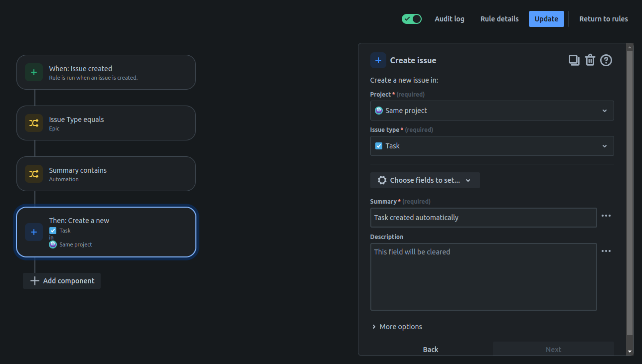642x364 pixels.
Task: Click the duplicate component icon
Action: point(574,60)
